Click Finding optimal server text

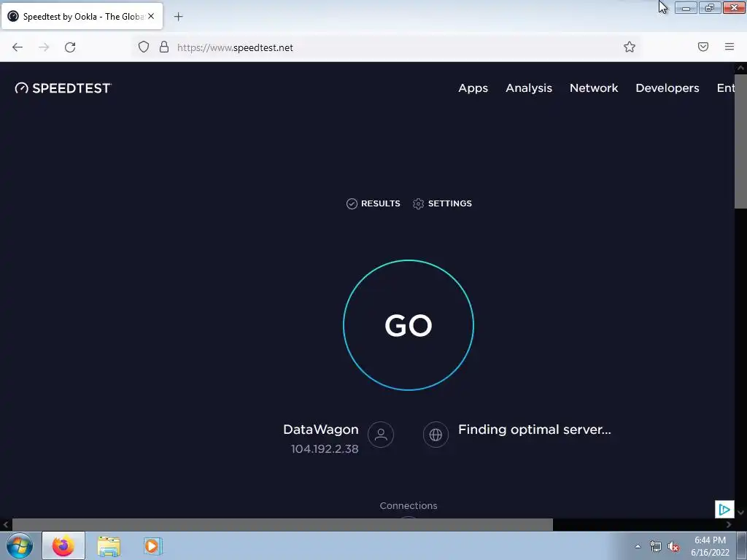(534, 429)
